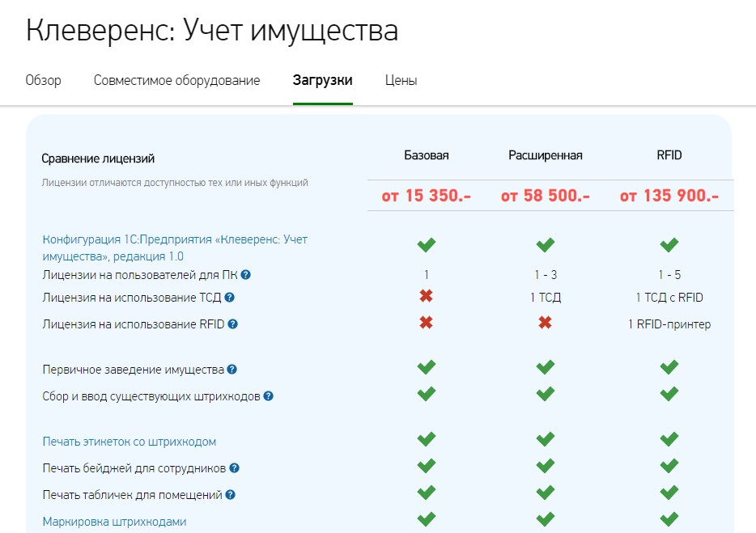Click the RFID checkmark for Маркировка штрихкодами
The image size is (756, 533).
pos(669,519)
